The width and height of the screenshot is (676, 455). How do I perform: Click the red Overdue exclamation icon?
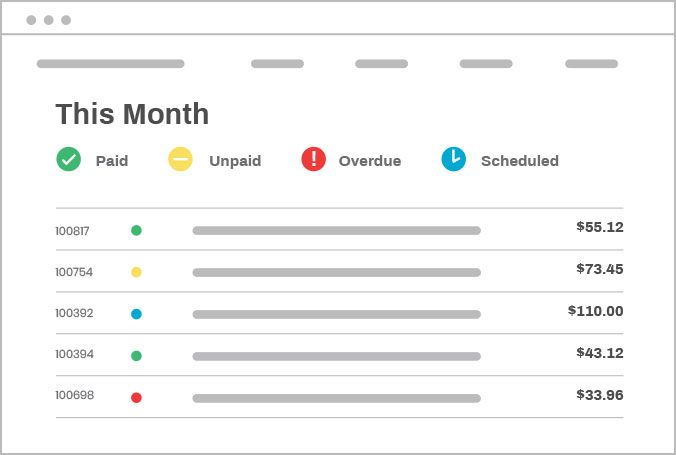313,159
